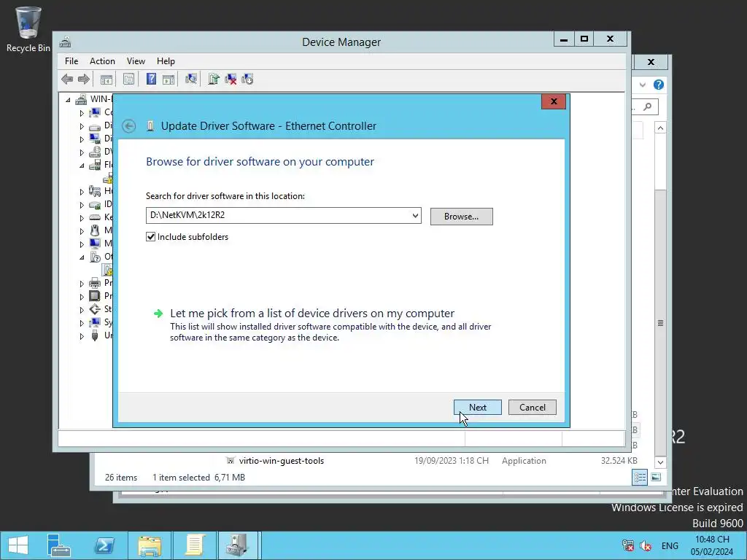
Task: Switch File Explorer to details view icon
Action: 640,477
